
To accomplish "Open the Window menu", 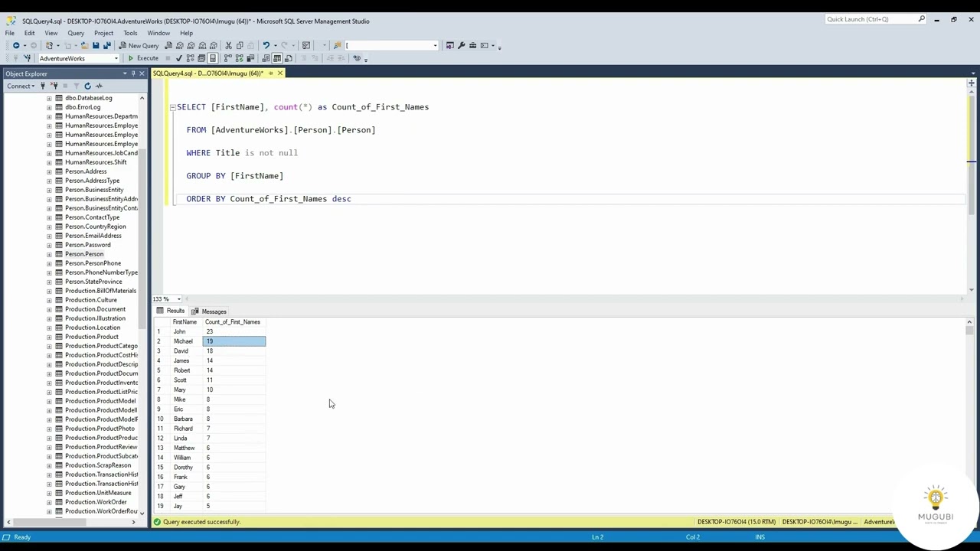I will coord(158,33).
